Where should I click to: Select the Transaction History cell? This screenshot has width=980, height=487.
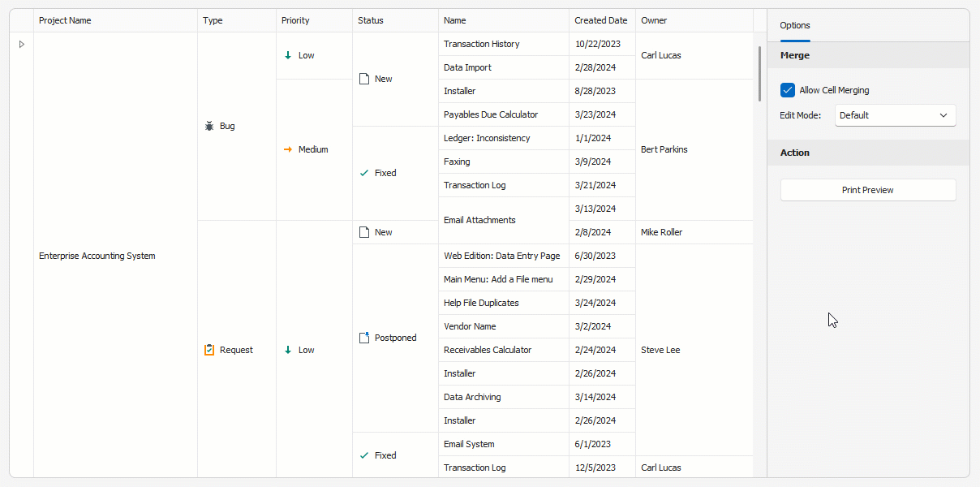click(x=504, y=44)
